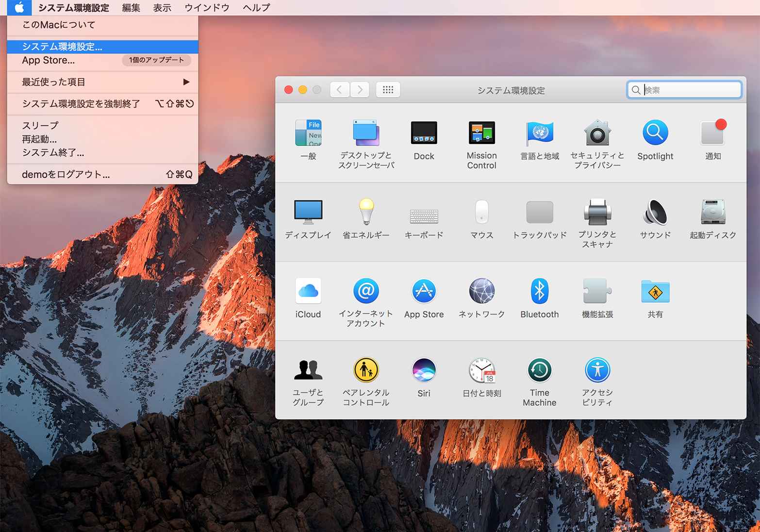Image resolution: width=760 pixels, height=532 pixels.
Task: Choose 再起動... (Restart) menu item
Action: (x=102, y=139)
